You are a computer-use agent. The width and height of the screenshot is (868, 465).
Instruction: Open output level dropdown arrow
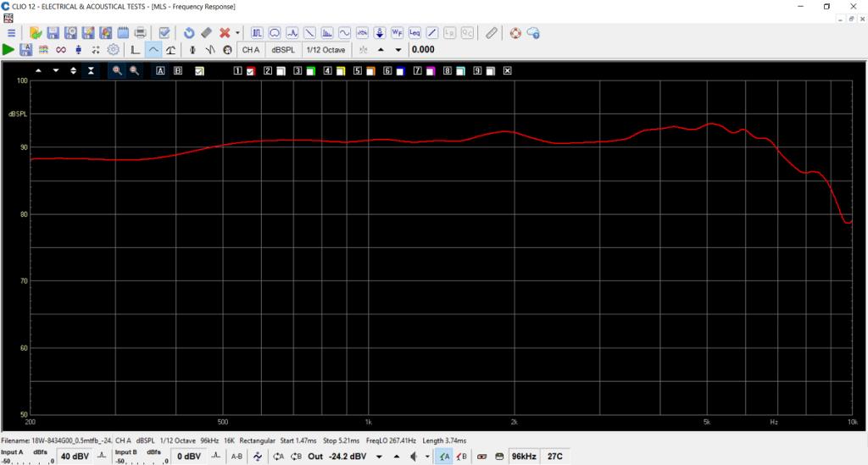coord(379,457)
